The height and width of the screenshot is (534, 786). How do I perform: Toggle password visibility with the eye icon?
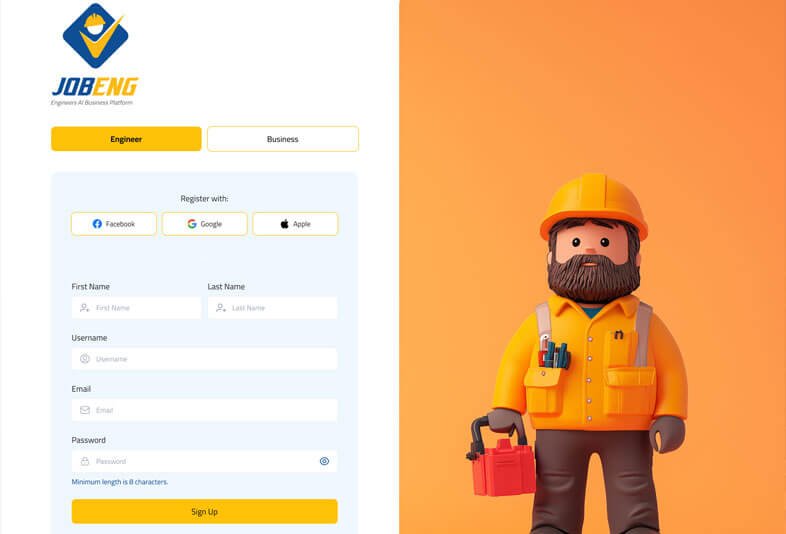pos(324,461)
